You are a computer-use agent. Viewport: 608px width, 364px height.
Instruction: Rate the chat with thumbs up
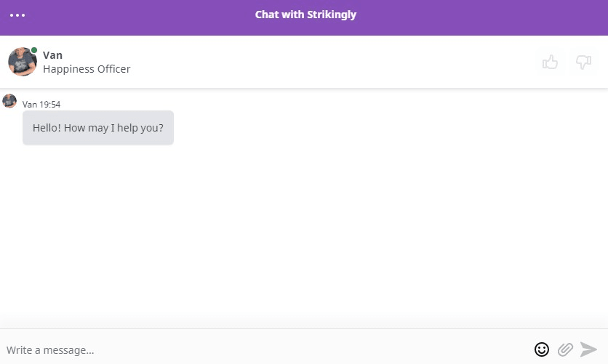551,62
